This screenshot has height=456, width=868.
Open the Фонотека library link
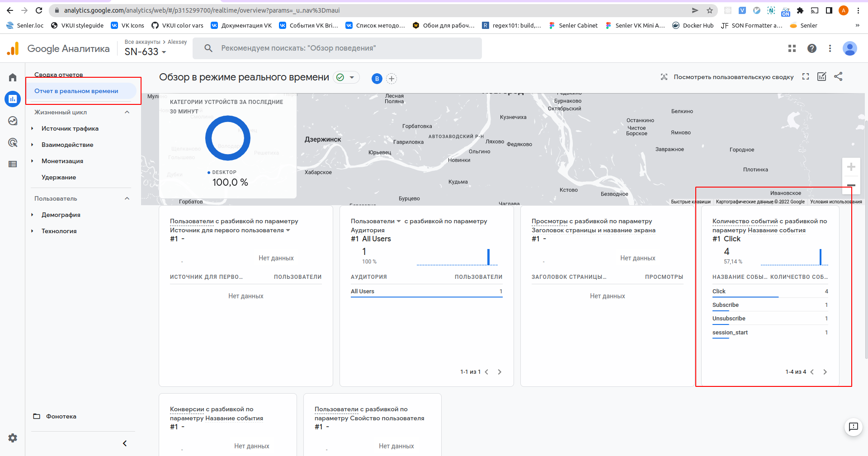pyautogui.click(x=61, y=416)
